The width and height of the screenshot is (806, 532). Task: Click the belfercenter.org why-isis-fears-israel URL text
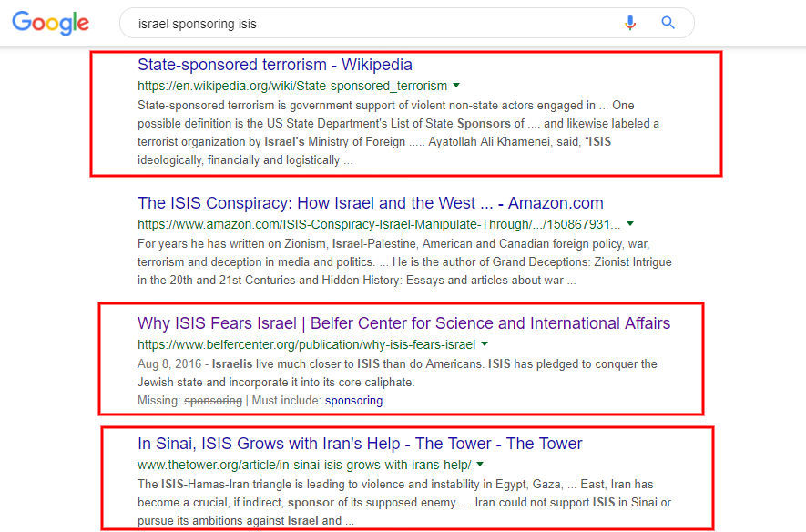pyautogui.click(x=306, y=345)
